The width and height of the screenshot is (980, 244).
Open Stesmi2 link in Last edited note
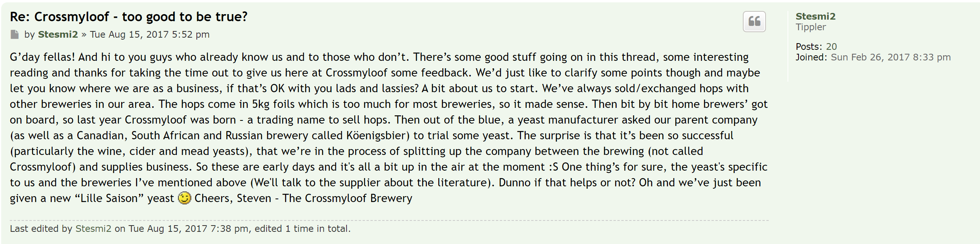tap(93, 229)
